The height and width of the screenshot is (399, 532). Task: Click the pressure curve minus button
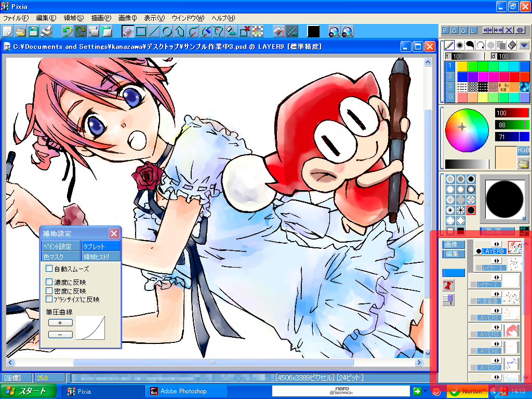[x=60, y=335]
